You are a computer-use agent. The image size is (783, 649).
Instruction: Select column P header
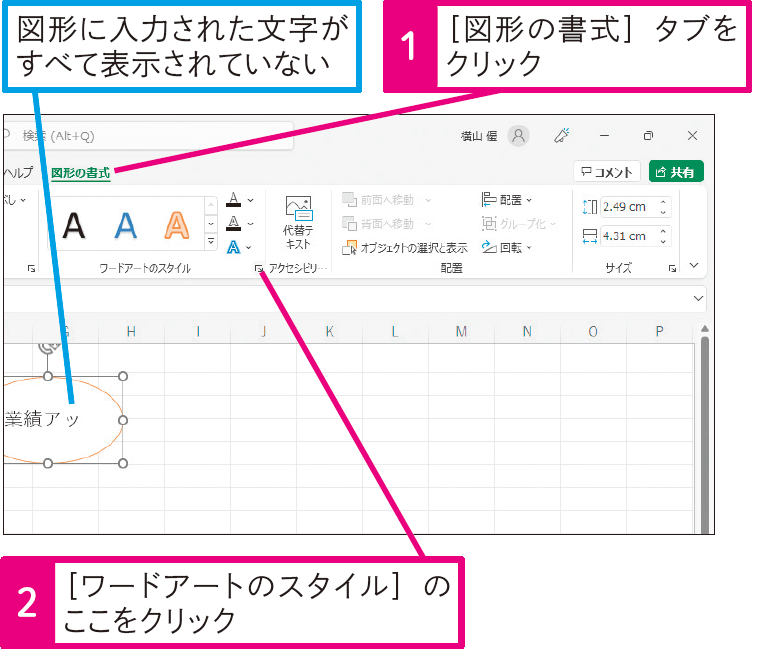[x=659, y=331]
